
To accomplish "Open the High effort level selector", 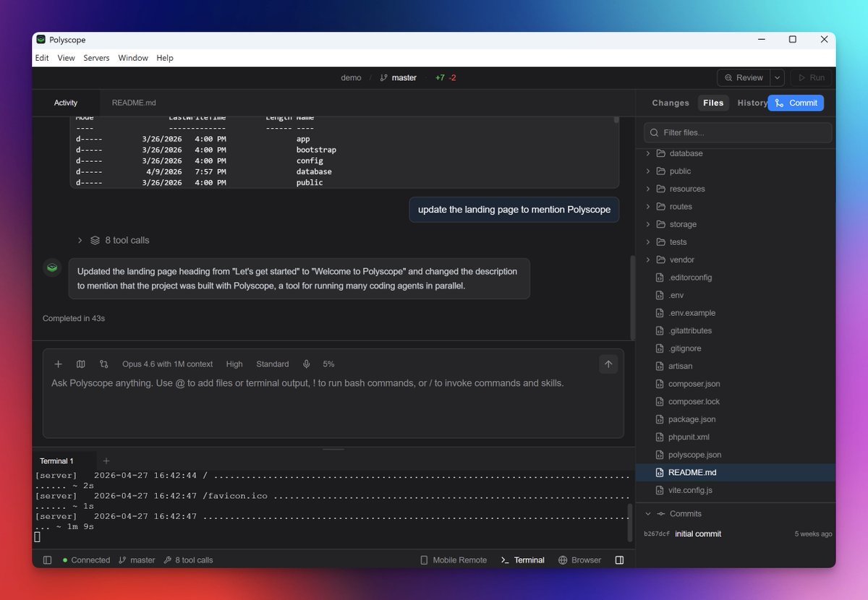I will pyautogui.click(x=234, y=364).
